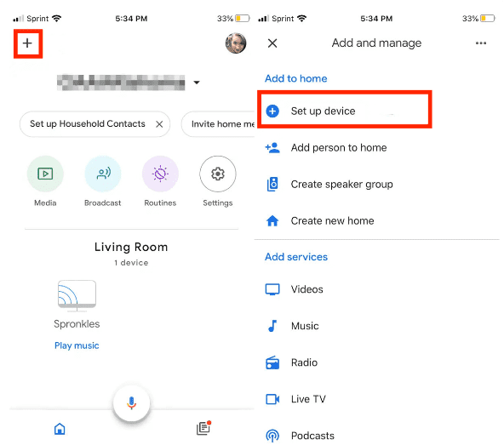The height and width of the screenshot is (445, 504).
Task: Select the Add and manage title
Action: tap(376, 43)
